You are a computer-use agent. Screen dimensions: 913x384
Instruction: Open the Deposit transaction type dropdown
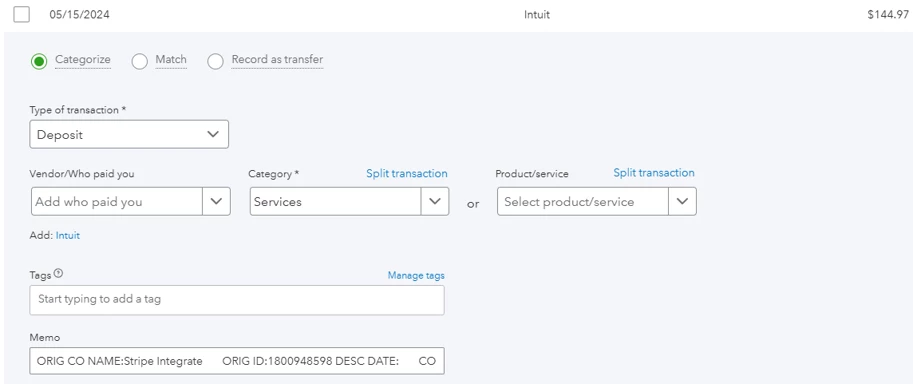129,135
